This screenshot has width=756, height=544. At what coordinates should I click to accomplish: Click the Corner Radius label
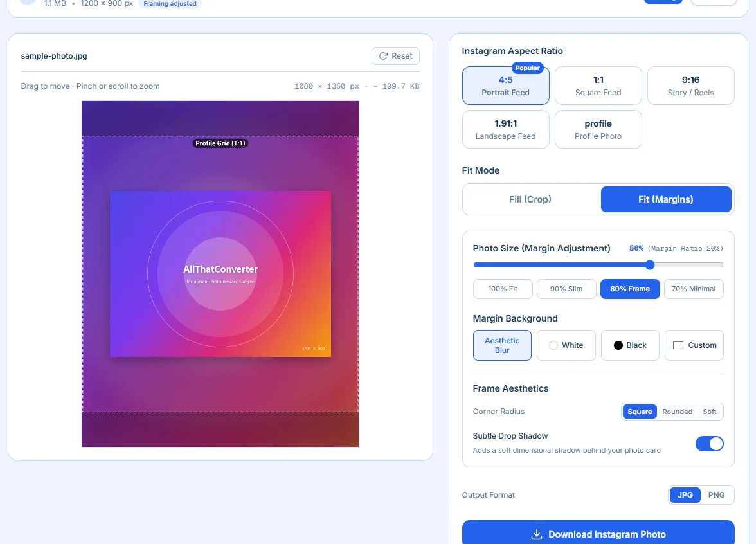[499, 412]
